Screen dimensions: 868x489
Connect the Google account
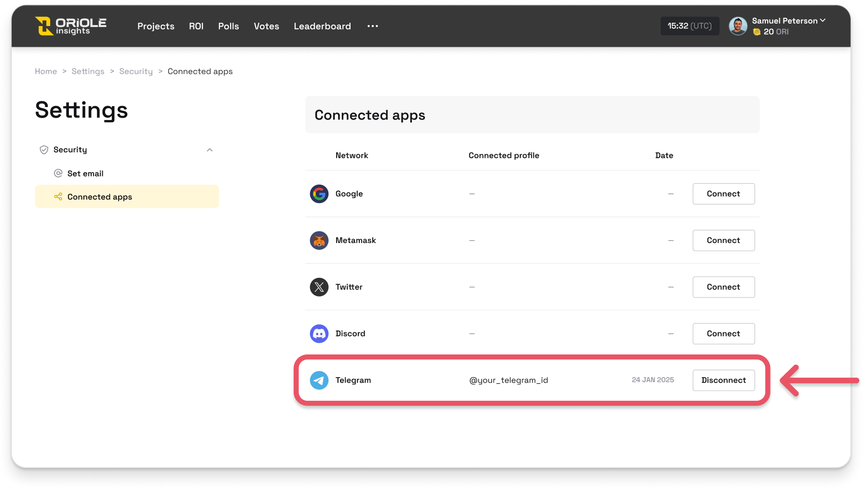point(723,194)
